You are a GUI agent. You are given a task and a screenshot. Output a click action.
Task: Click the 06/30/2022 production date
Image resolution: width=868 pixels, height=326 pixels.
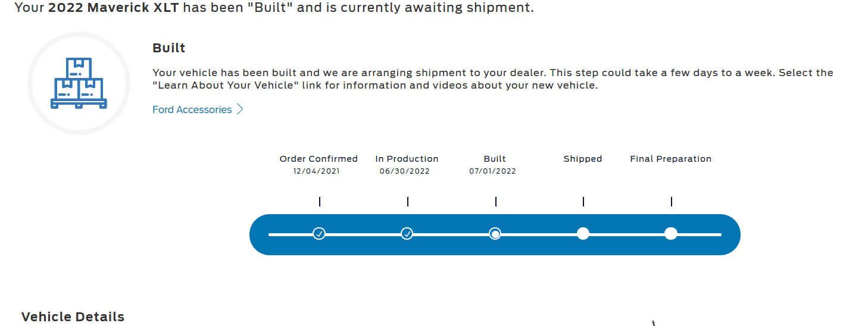[405, 171]
